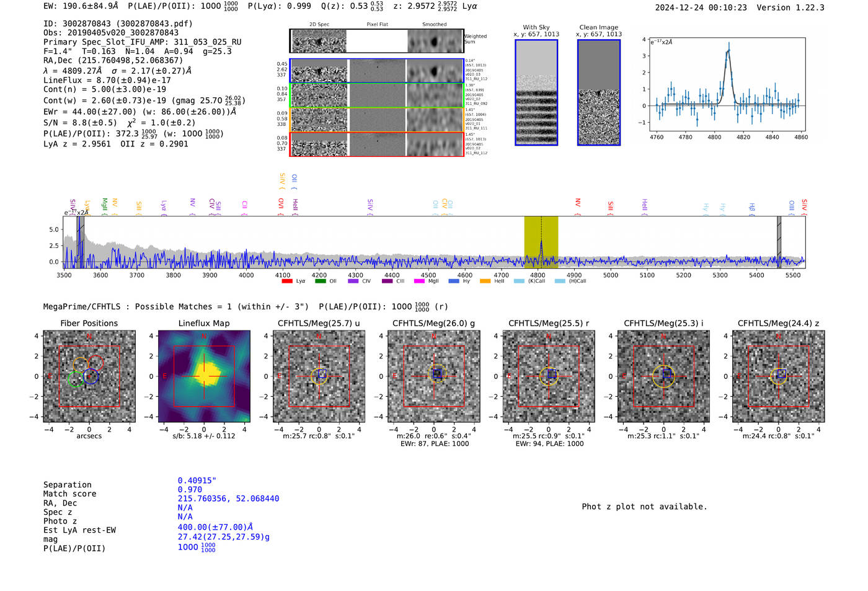Click the red-bordered fiber spectrum row
The height and width of the screenshot is (591, 868).
coord(376,144)
